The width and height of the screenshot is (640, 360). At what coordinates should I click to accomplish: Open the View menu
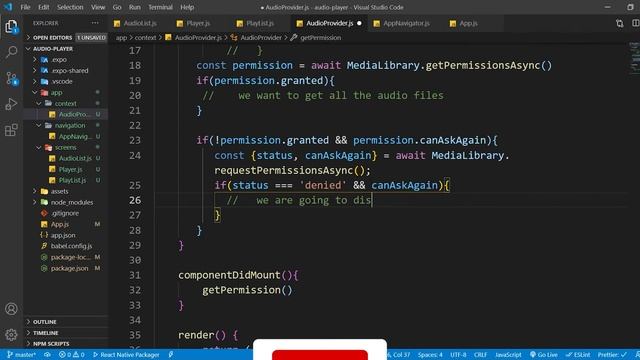point(98,7)
